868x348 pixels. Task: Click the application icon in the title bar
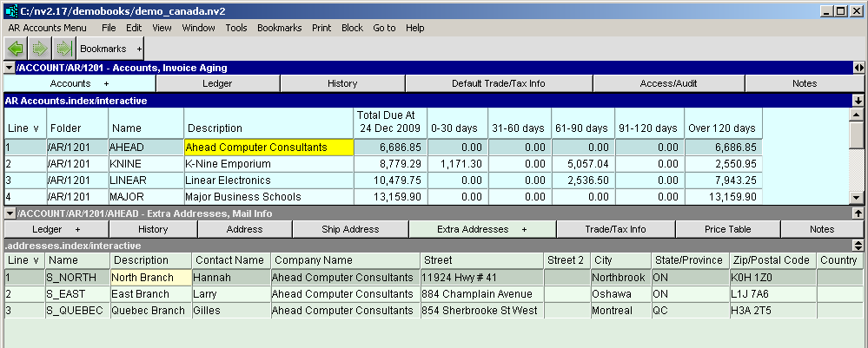(x=10, y=10)
